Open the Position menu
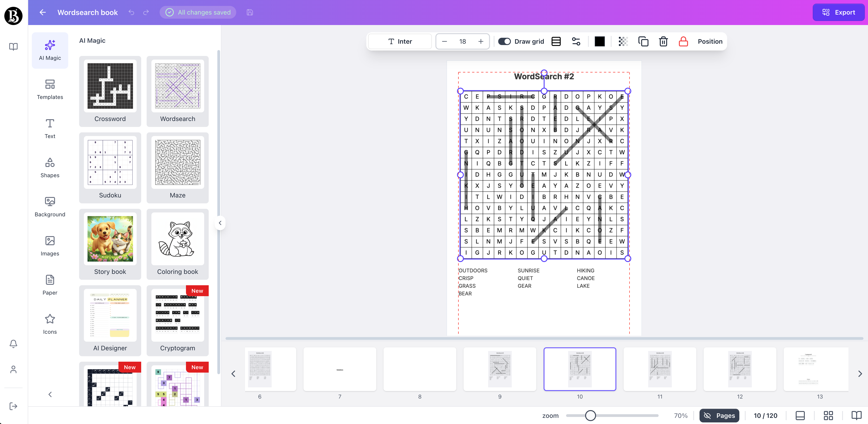868x424 pixels. pyautogui.click(x=710, y=41)
